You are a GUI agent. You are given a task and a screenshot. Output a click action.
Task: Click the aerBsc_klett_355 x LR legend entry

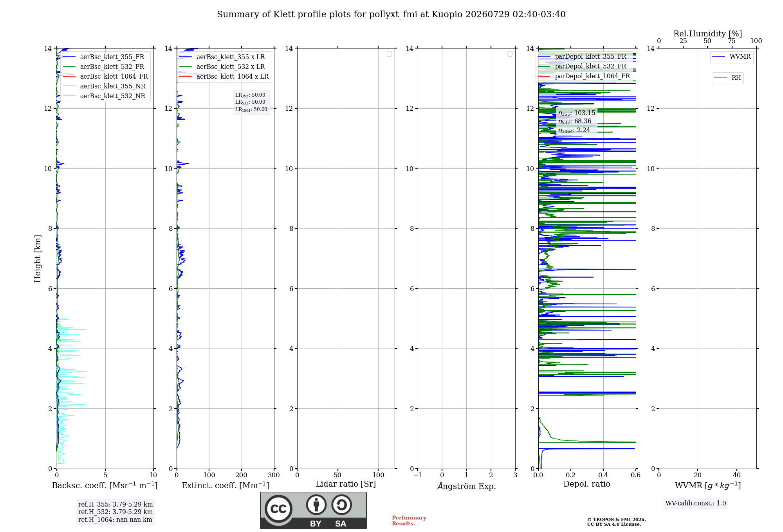click(222, 57)
